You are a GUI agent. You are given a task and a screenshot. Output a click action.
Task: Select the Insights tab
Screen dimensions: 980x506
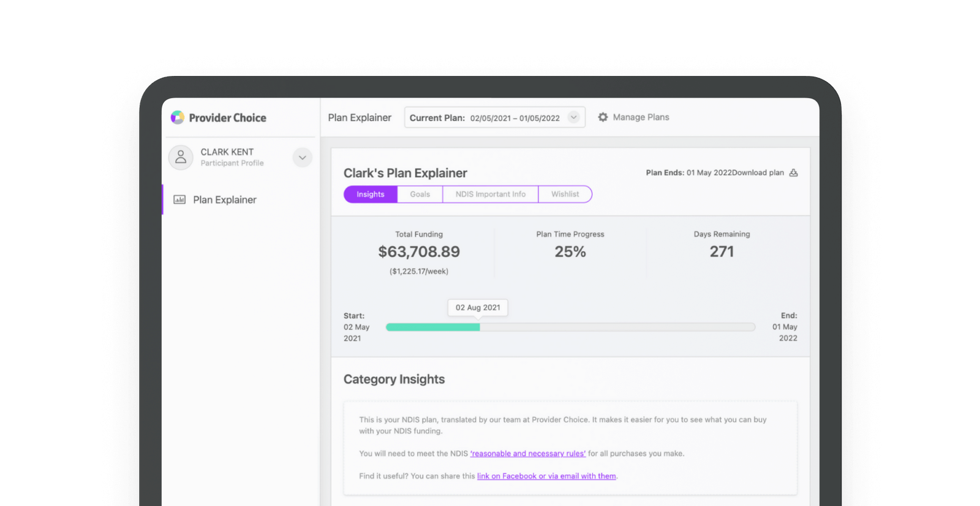coord(371,194)
